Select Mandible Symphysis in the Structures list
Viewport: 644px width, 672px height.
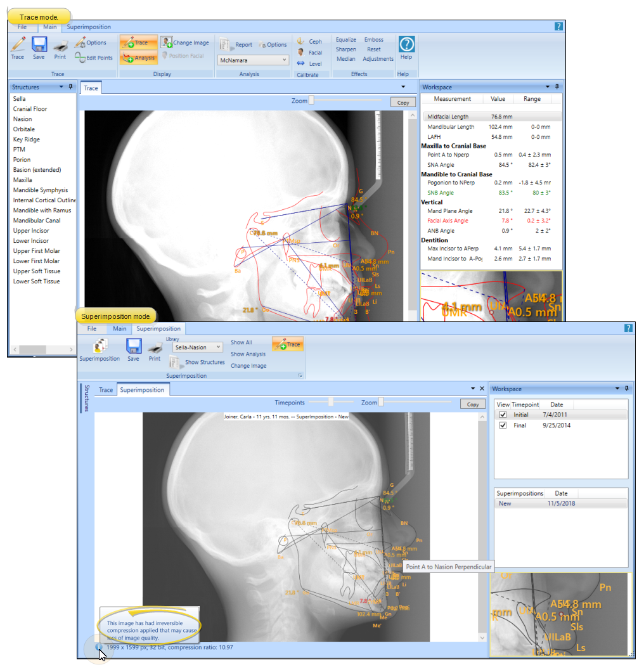(x=41, y=190)
